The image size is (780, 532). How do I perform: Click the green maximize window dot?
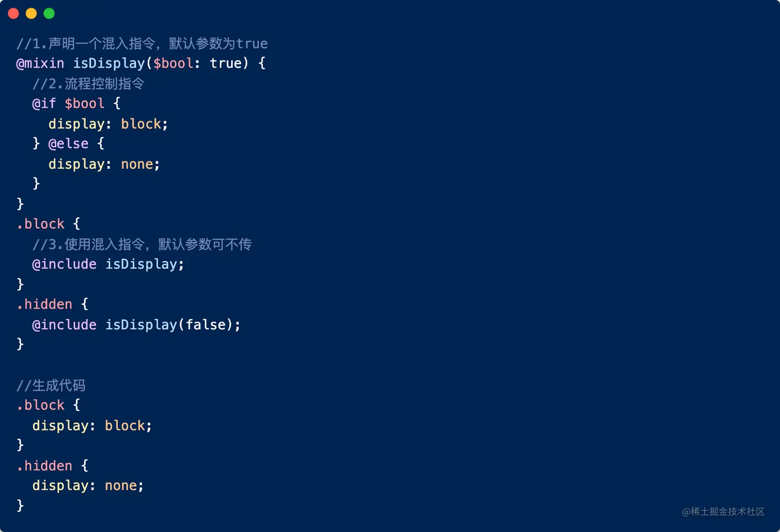pos(49,13)
